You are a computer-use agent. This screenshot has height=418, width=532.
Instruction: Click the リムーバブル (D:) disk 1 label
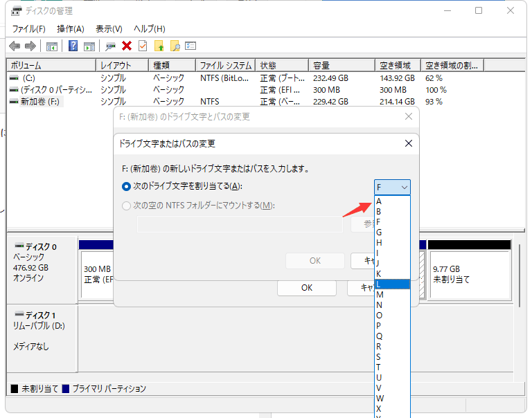tap(39, 326)
